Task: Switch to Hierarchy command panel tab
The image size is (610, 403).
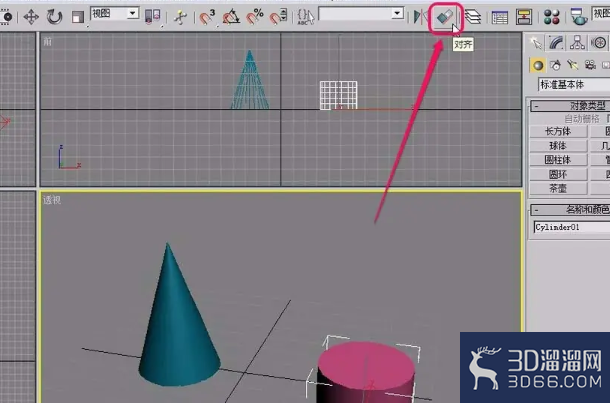Action: [x=577, y=43]
